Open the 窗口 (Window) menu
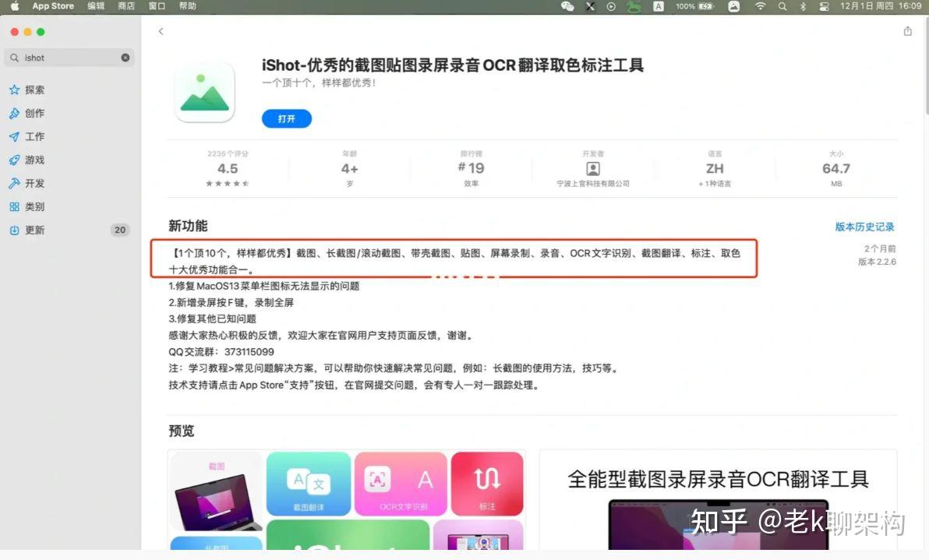929x560 pixels. pos(156,6)
